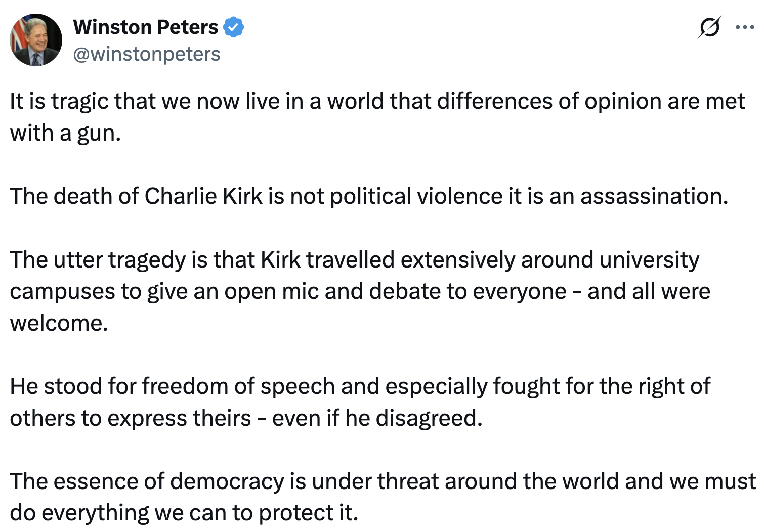Click the display name Winston Peters
Image resolution: width=764 pixels, height=532 pixels.
(x=146, y=27)
